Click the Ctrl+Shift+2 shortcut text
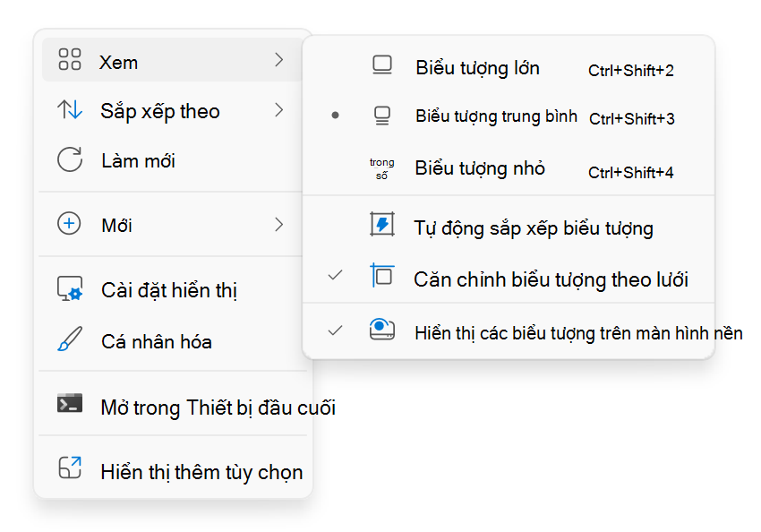761x532 pixels. pos(631,71)
